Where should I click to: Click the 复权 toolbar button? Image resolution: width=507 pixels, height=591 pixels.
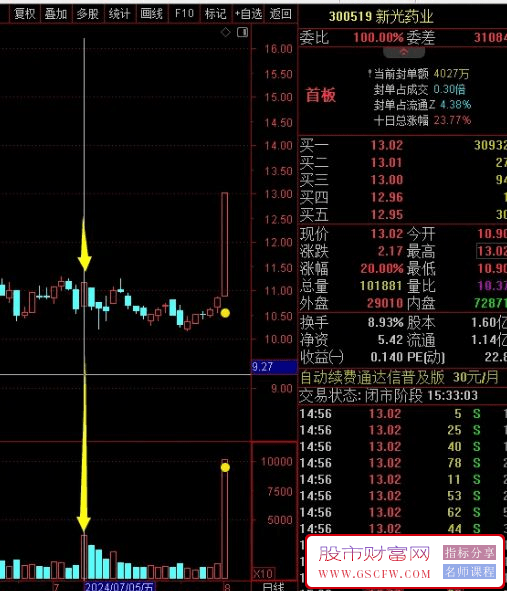point(25,14)
